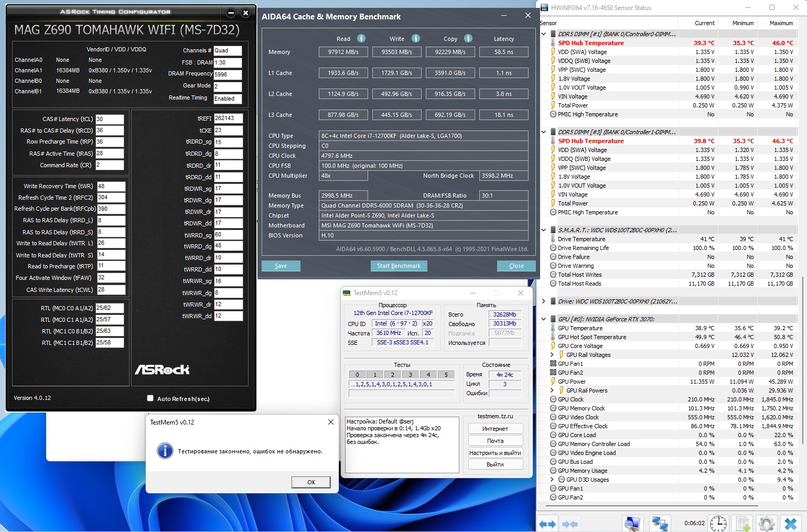
Task: Click the lightning icon beside GPU Power
Action: pyautogui.click(x=553, y=382)
